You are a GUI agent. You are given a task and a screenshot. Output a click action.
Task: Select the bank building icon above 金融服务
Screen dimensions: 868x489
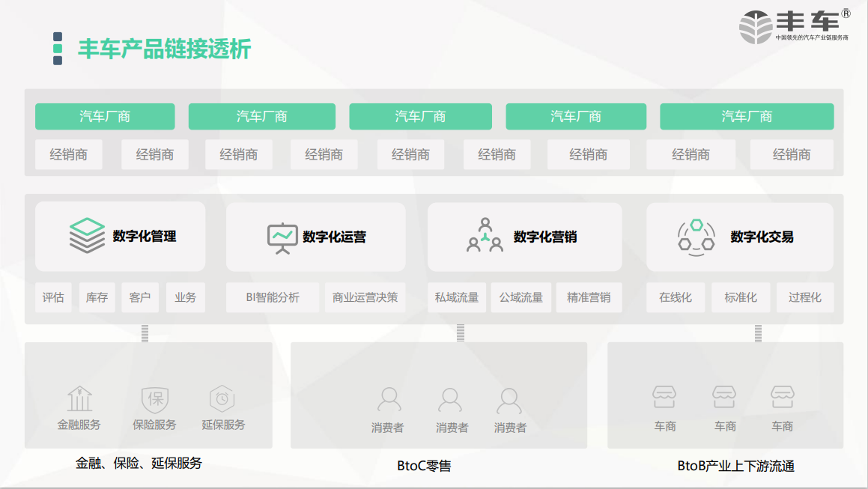tap(79, 398)
